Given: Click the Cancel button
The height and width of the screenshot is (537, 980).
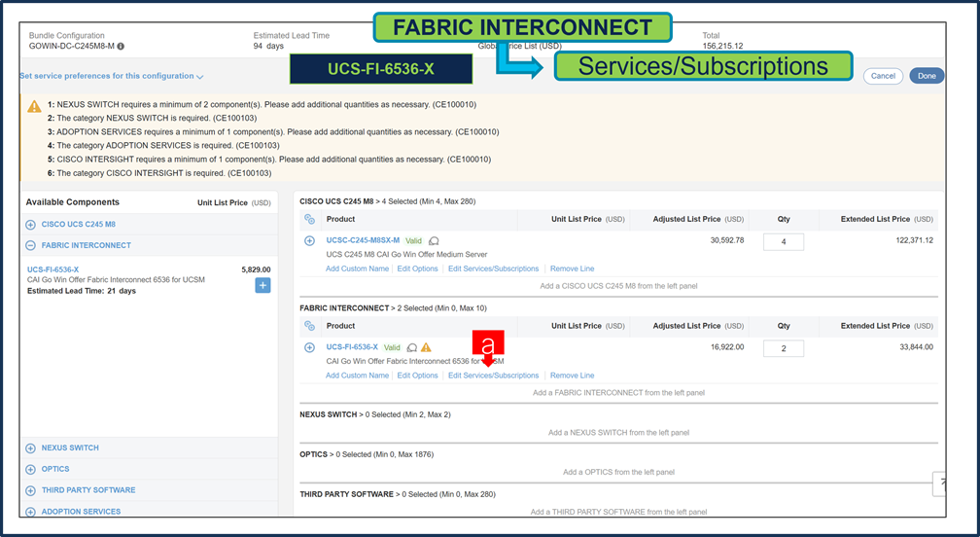Looking at the screenshot, I should (x=883, y=76).
